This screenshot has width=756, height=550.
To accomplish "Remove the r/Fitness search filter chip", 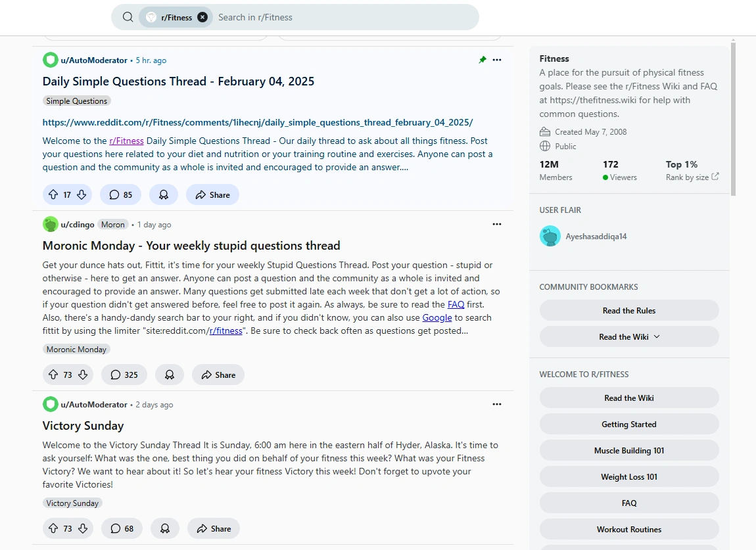I will pos(202,17).
